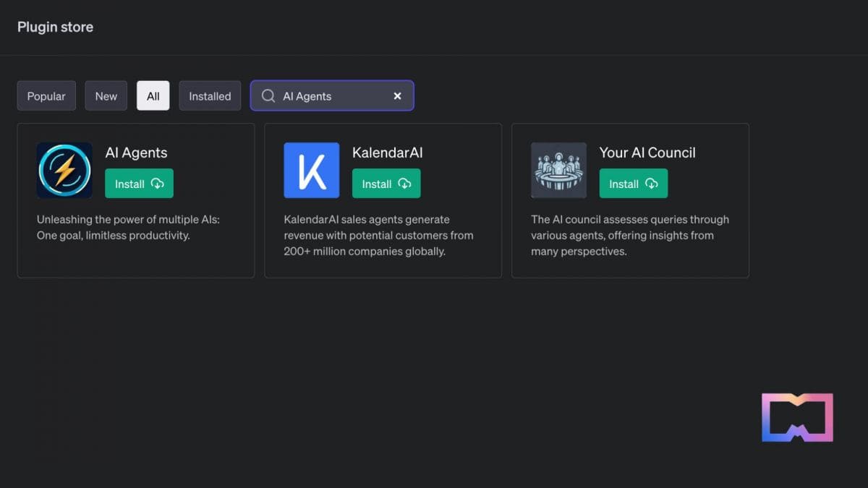Click the download icon inside AI Agents Install button
The height and width of the screenshot is (488, 868).
coord(158,184)
